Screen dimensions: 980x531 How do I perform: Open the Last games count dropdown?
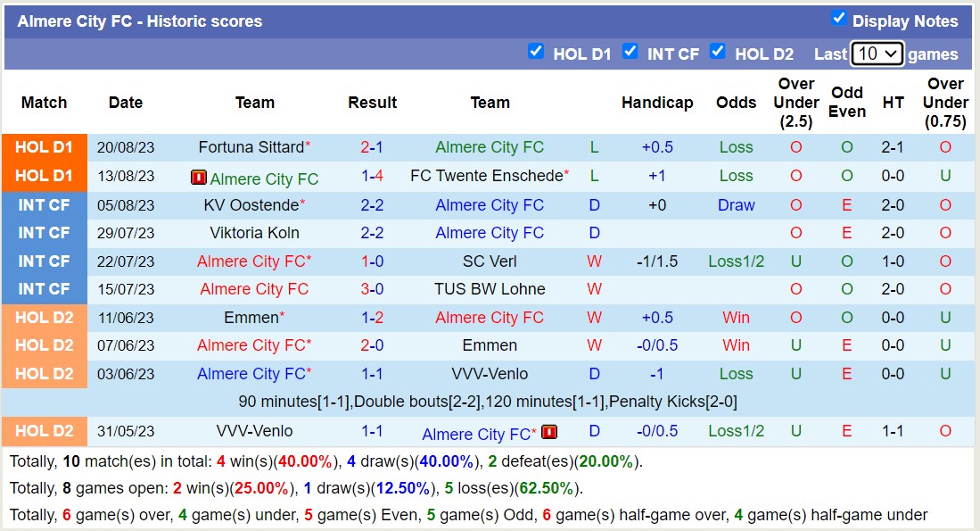[x=877, y=54]
